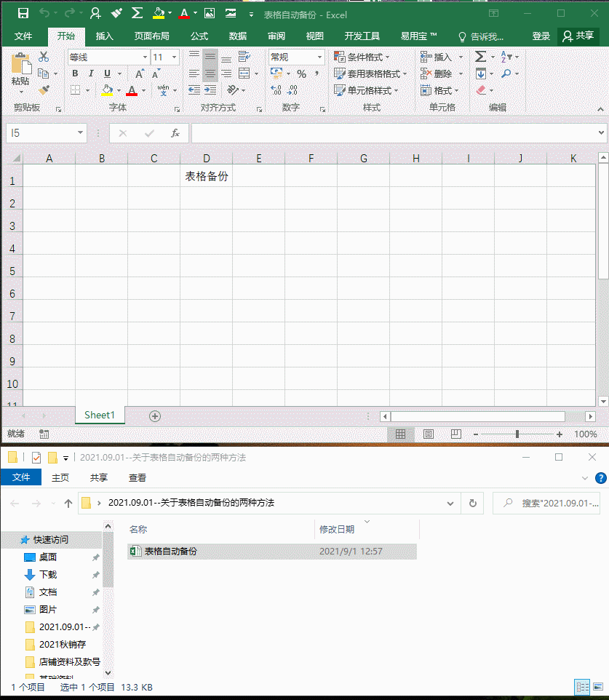Viewport: 609px width, 700px height.
Task: Open the 文件 tab in Excel
Action: (x=23, y=36)
